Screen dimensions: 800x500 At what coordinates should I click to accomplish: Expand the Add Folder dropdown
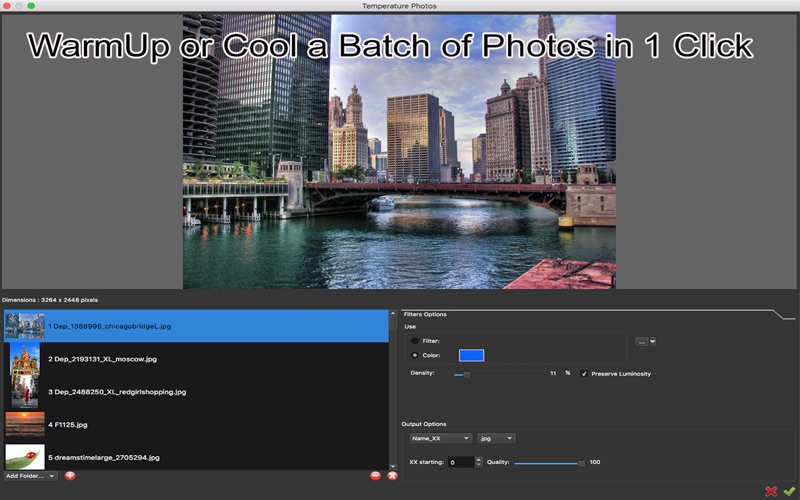31,476
